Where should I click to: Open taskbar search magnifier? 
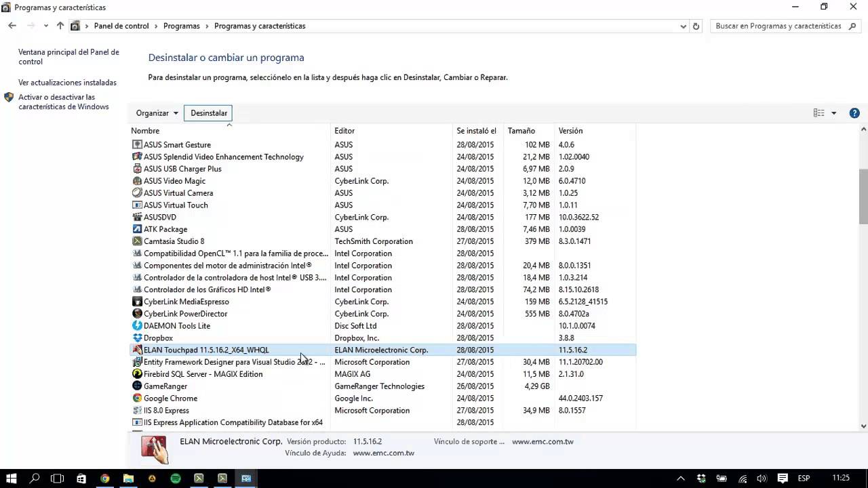[x=35, y=478]
